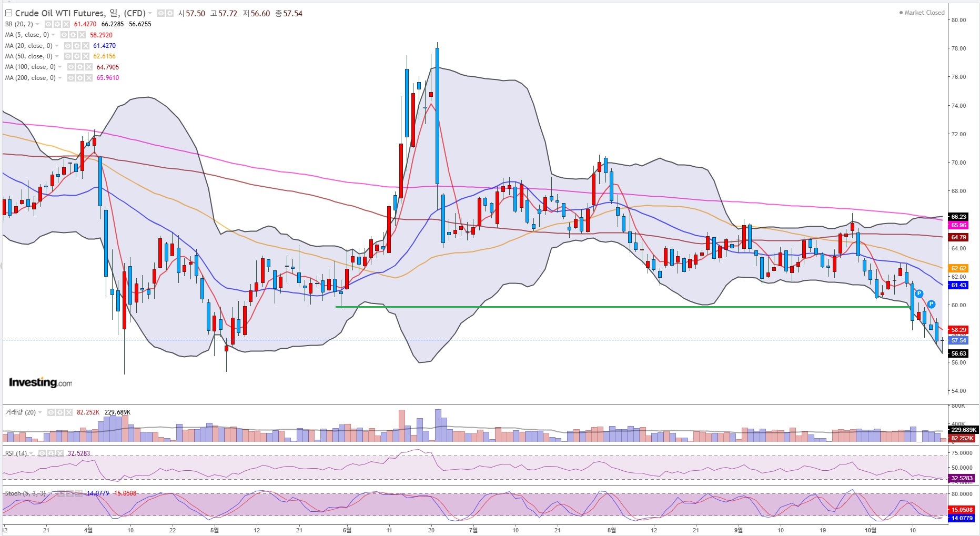Click the Investing.com logo
Viewport: 980px width, 536px height.
coord(41,382)
